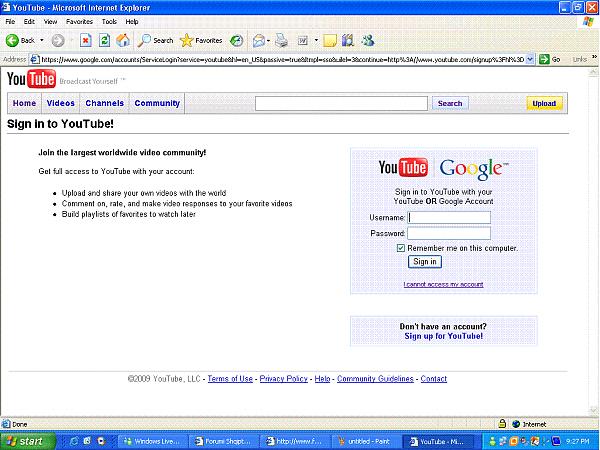Screen dimensions: 600x450
Task: Click the vertical scrollbar up arrow
Action: tap(593, 72)
